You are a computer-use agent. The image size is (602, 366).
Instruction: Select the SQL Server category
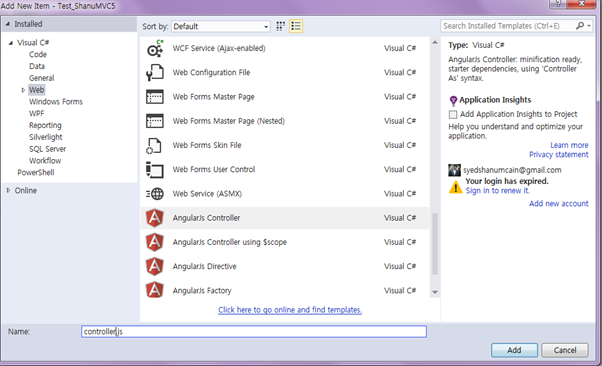tap(48, 149)
